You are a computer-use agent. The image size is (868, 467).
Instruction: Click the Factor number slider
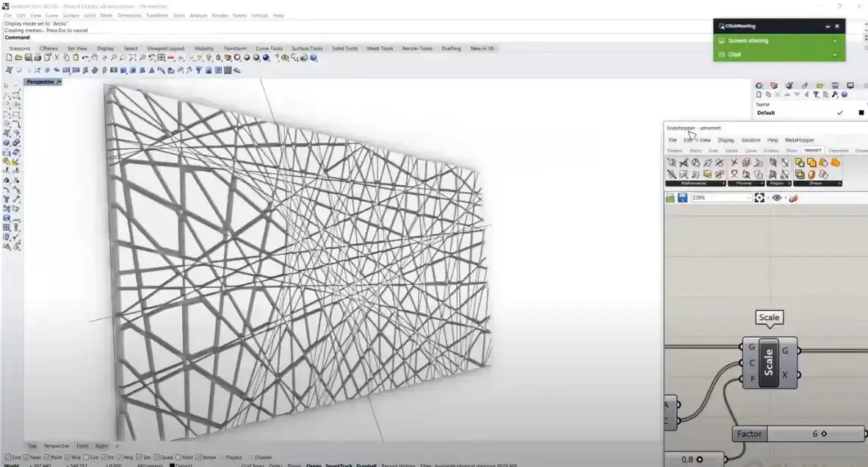798,434
